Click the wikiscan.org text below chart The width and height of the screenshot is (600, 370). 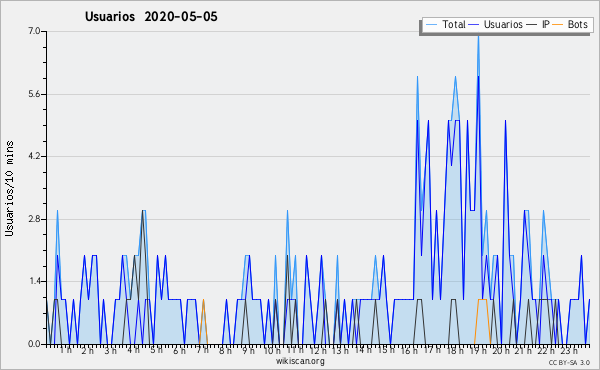(x=300, y=361)
